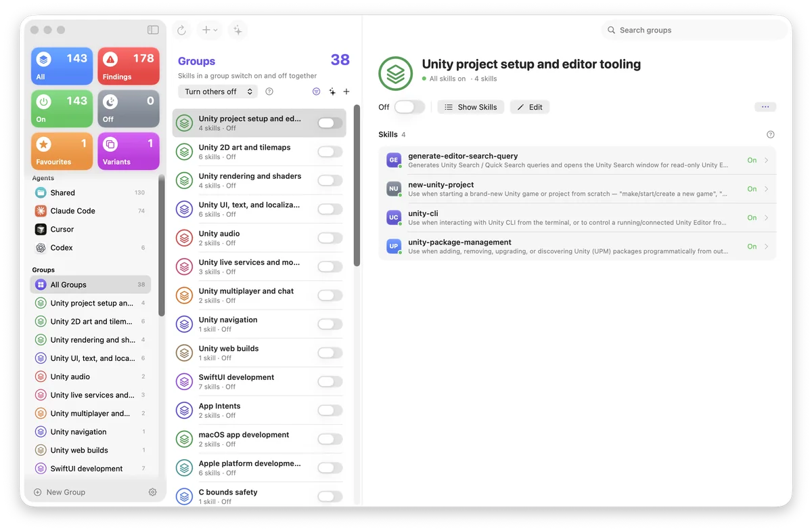This screenshot has height=531, width=812.
Task: Toggle the detail pane Off switch
Action: (x=409, y=107)
